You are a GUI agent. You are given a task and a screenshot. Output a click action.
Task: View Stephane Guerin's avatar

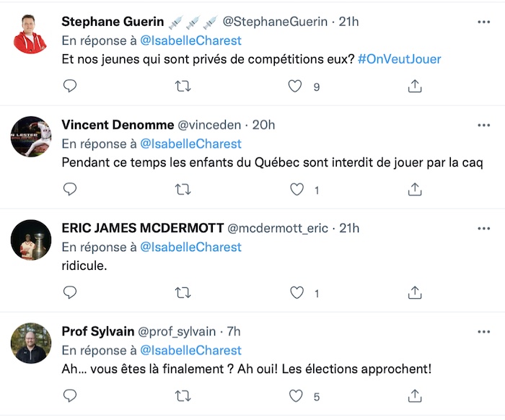click(x=30, y=33)
